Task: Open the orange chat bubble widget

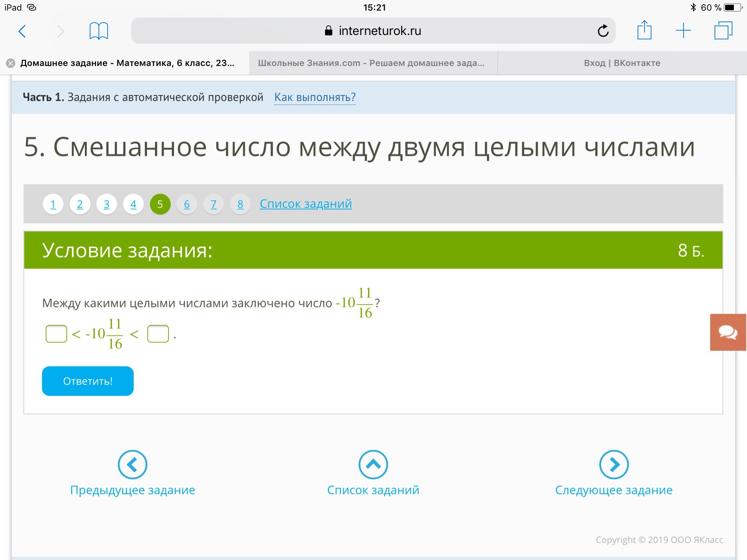Action: click(728, 332)
